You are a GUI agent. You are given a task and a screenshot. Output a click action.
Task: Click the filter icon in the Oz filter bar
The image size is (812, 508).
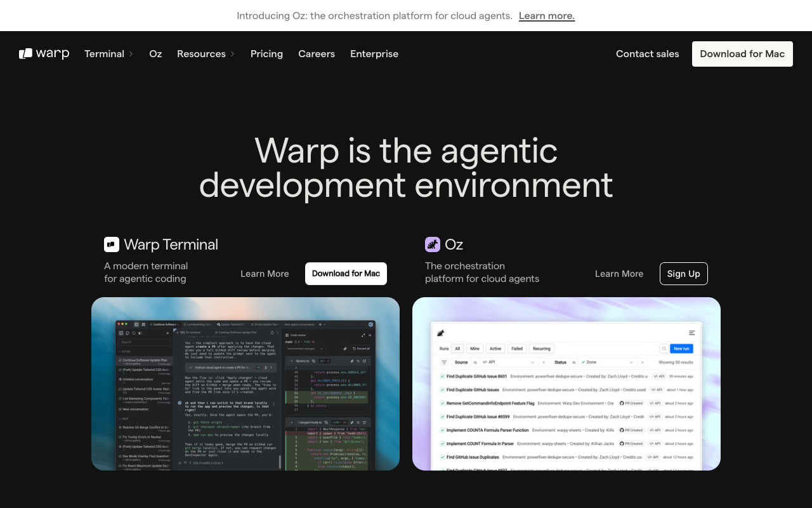click(443, 362)
